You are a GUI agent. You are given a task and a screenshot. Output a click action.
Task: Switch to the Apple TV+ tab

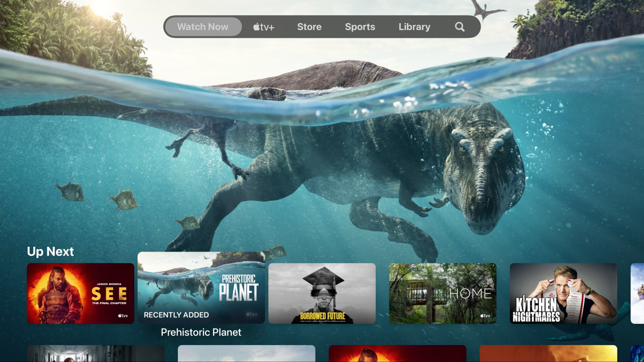point(264,27)
